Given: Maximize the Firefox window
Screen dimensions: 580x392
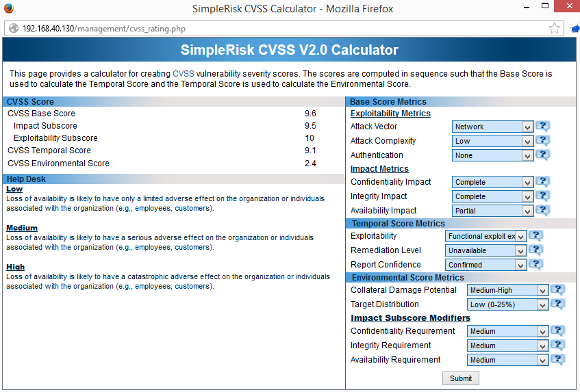Looking at the screenshot, I should click(x=545, y=6).
